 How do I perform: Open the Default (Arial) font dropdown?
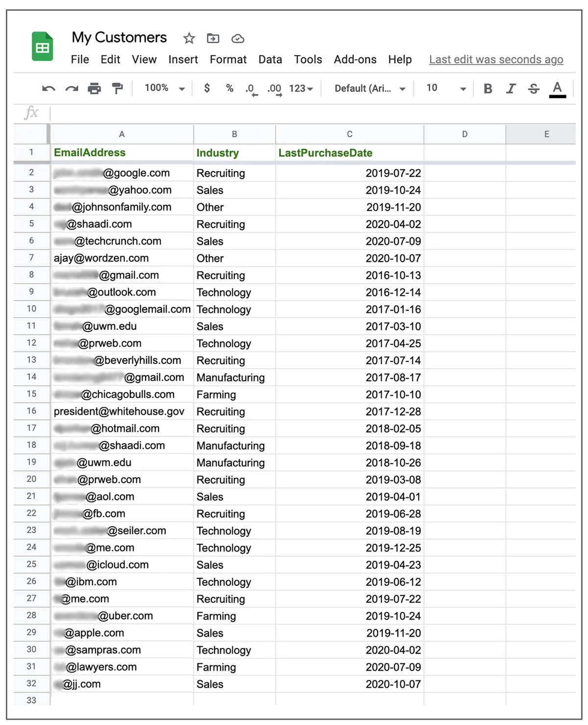coord(370,89)
